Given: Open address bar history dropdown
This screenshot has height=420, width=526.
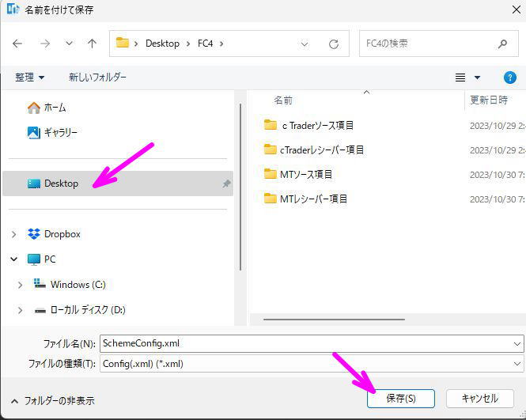Looking at the screenshot, I should (x=305, y=44).
